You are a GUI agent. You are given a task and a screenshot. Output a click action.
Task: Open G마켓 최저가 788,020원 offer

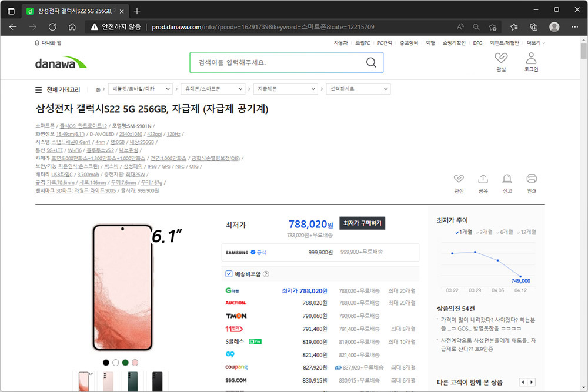pyautogui.click(x=320, y=291)
